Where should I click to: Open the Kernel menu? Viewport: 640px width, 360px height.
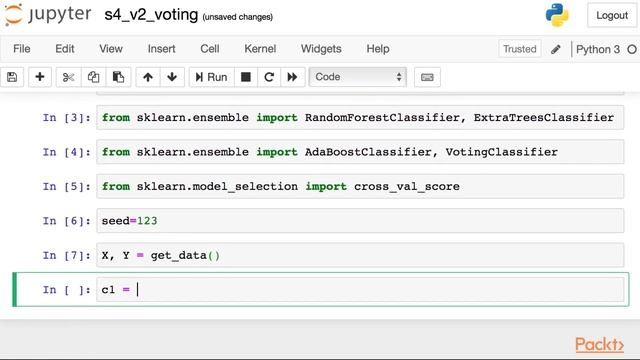coord(260,49)
